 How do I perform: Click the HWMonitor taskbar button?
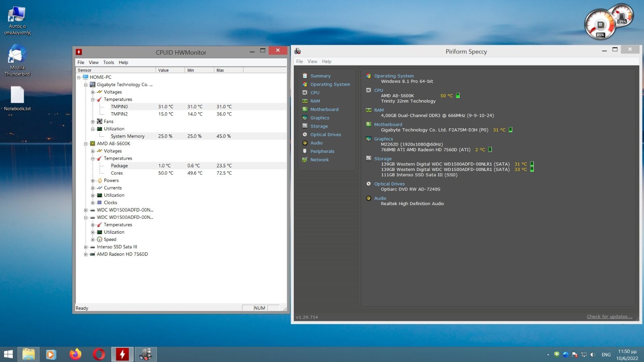click(x=122, y=354)
